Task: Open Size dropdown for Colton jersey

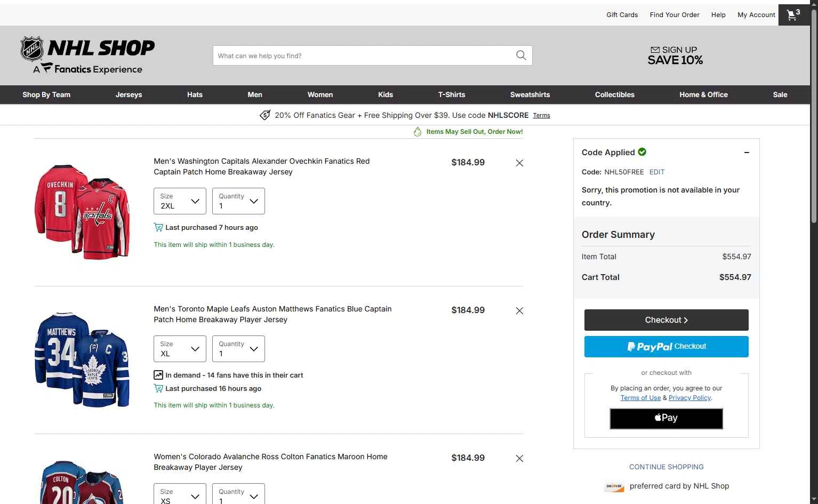Action: coord(180,494)
